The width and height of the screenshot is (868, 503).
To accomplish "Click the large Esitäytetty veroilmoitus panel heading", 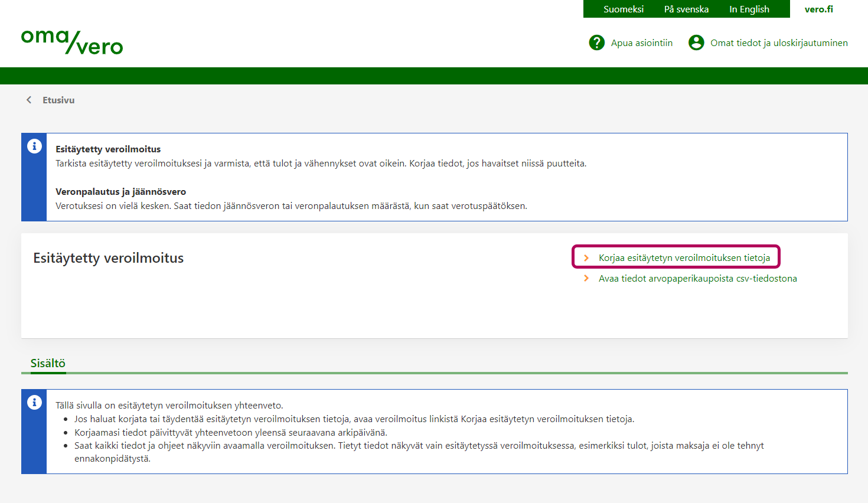I will tap(108, 258).
